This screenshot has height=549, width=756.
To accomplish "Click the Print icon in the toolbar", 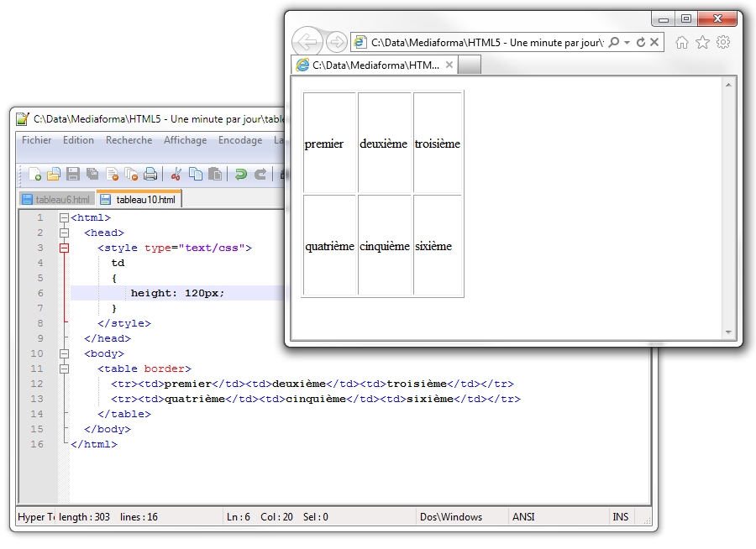I will pos(150,175).
